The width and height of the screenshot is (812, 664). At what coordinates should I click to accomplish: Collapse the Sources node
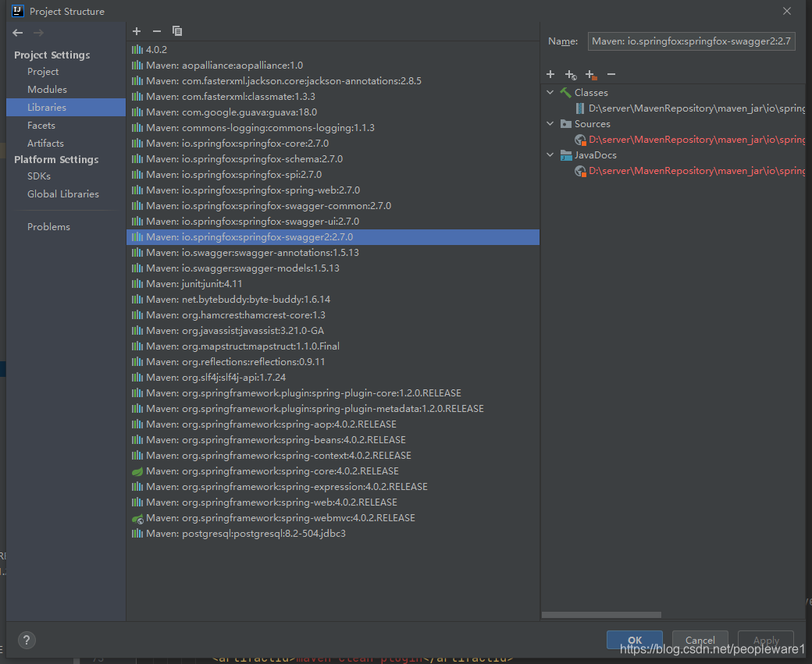tap(550, 124)
